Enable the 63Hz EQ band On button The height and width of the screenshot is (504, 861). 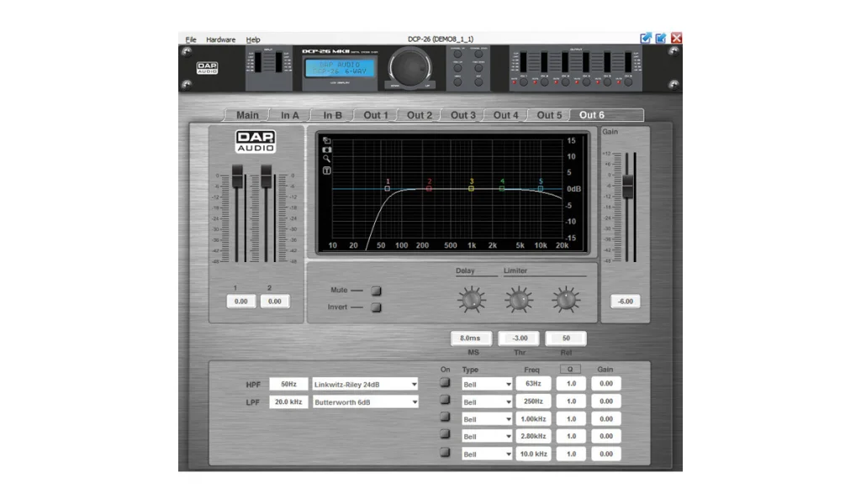[445, 383]
